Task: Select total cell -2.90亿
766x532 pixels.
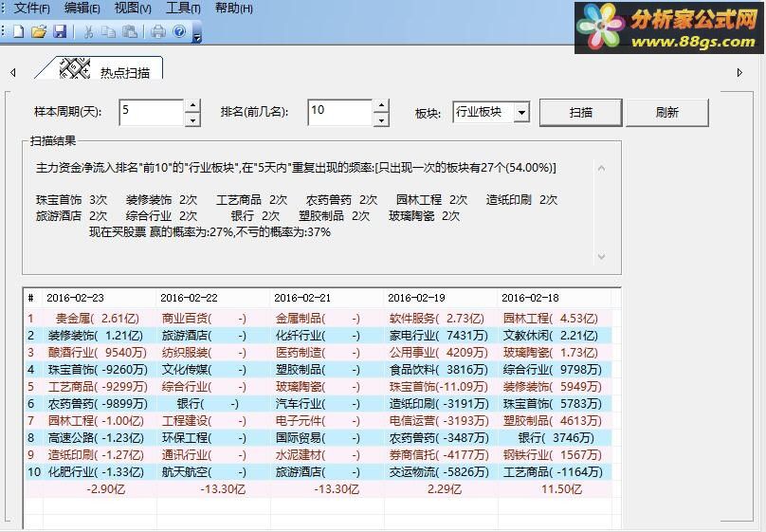Action: 100,489
